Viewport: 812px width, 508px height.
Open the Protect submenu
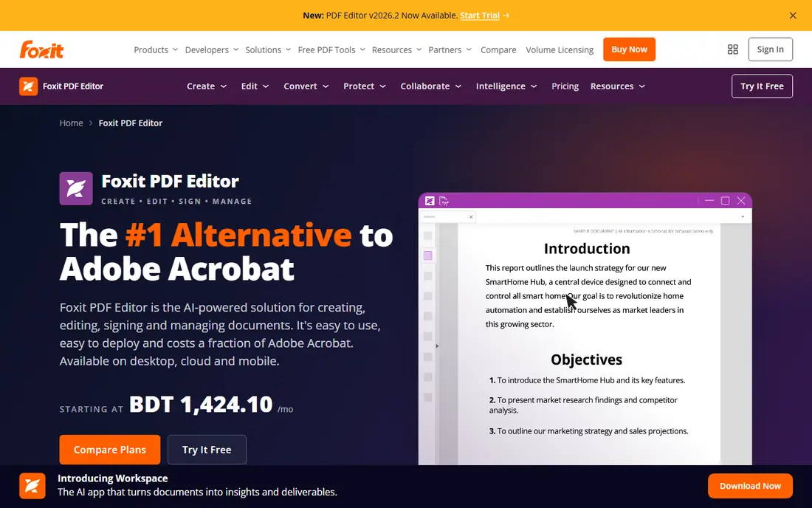pyautogui.click(x=365, y=86)
